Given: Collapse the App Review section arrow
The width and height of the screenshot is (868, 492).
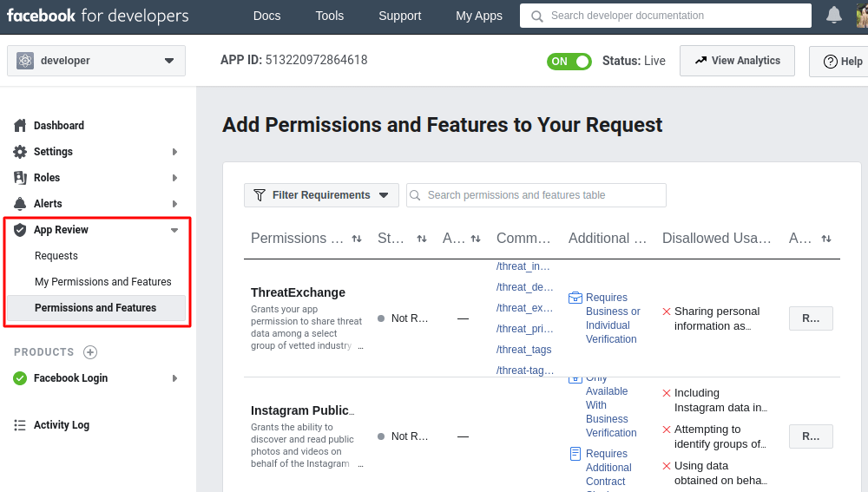Looking at the screenshot, I should pos(174,230).
